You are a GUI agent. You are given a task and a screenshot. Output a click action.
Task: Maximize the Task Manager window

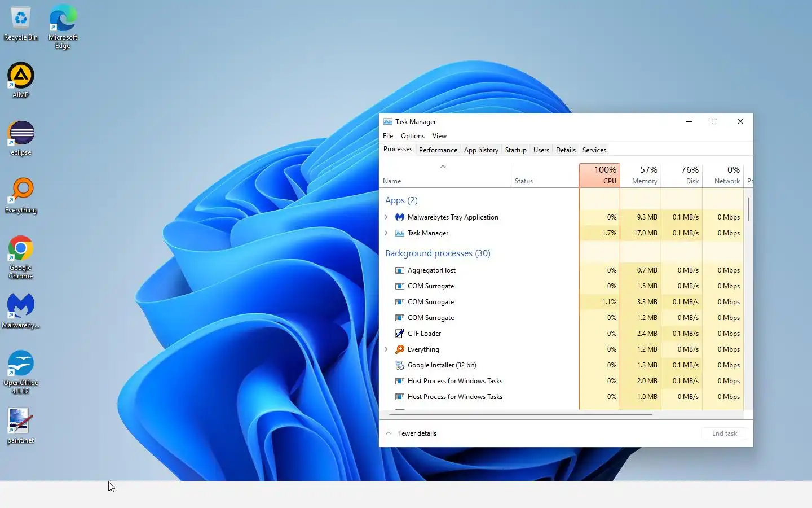click(x=714, y=121)
